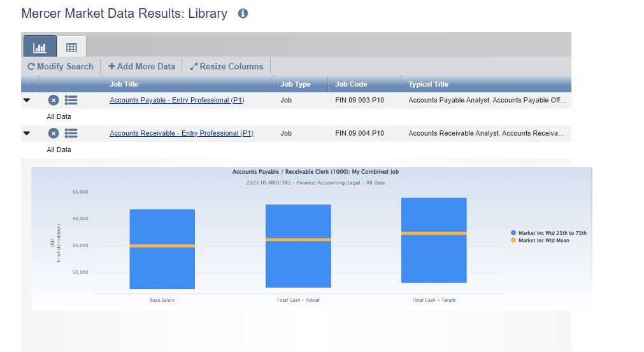Toggle Market Inc Wtd 25th to 75th legend
This screenshot has width=644, height=352.
(x=548, y=232)
